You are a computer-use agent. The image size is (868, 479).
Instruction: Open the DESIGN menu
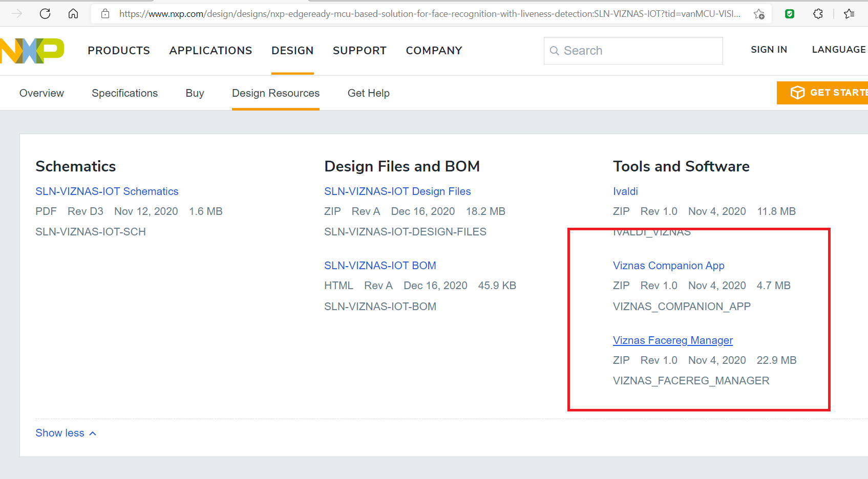(x=292, y=51)
